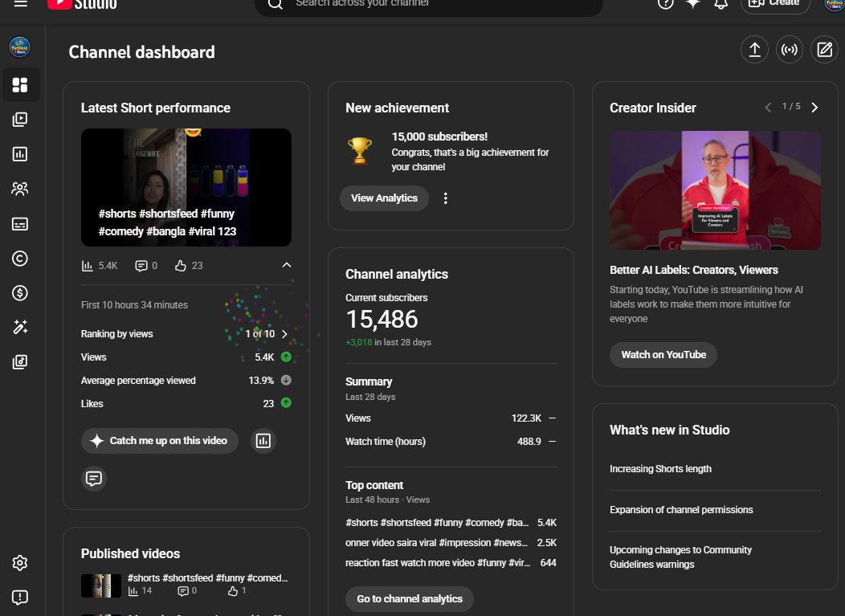
Task: Click Views 122.3K summary row
Action: tap(451, 418)
